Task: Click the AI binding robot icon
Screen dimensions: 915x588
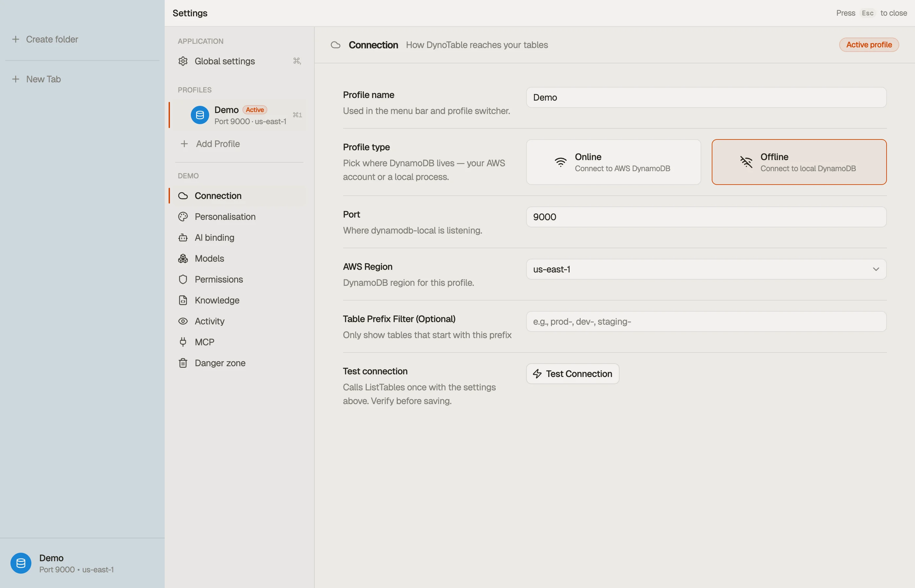Action: [x=183, y=237]
